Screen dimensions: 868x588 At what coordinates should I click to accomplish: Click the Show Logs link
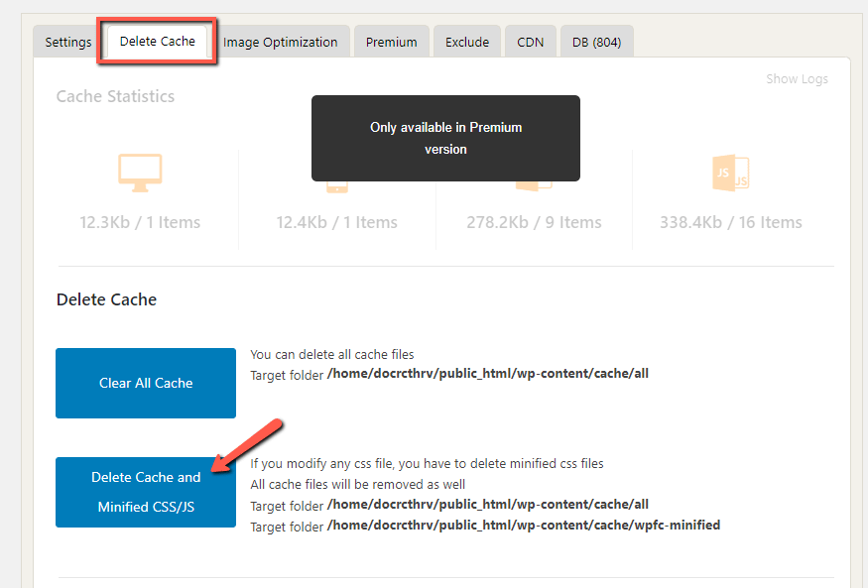pyautogui.click(x=797, y=79)
